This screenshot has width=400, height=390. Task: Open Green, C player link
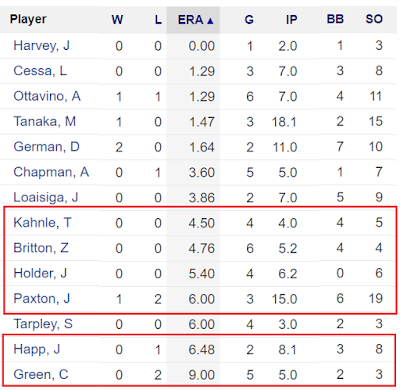(41, 375)
